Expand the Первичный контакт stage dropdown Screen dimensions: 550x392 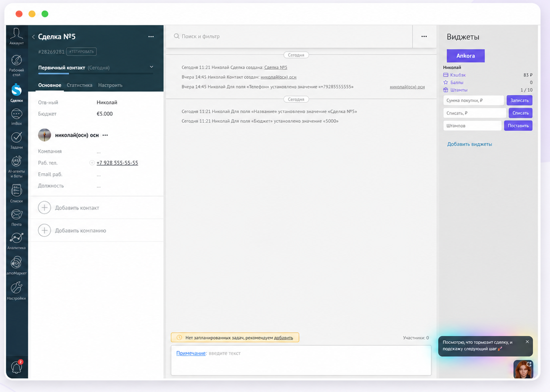pos(152,67)
